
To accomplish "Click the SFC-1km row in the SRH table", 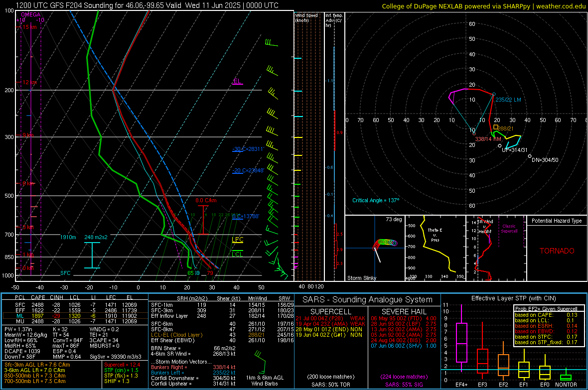I will (x=222, y=305).
